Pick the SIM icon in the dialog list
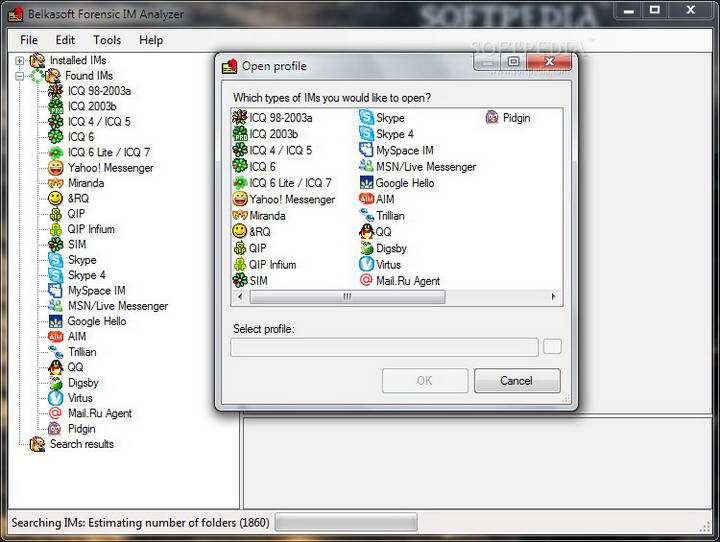 tap(239, 280)
